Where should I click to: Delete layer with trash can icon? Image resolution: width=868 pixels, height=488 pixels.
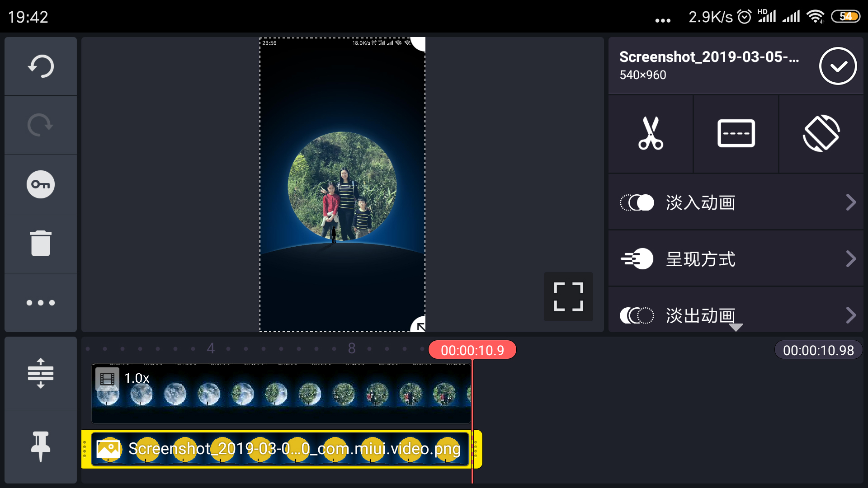click(x=41, y=244)
